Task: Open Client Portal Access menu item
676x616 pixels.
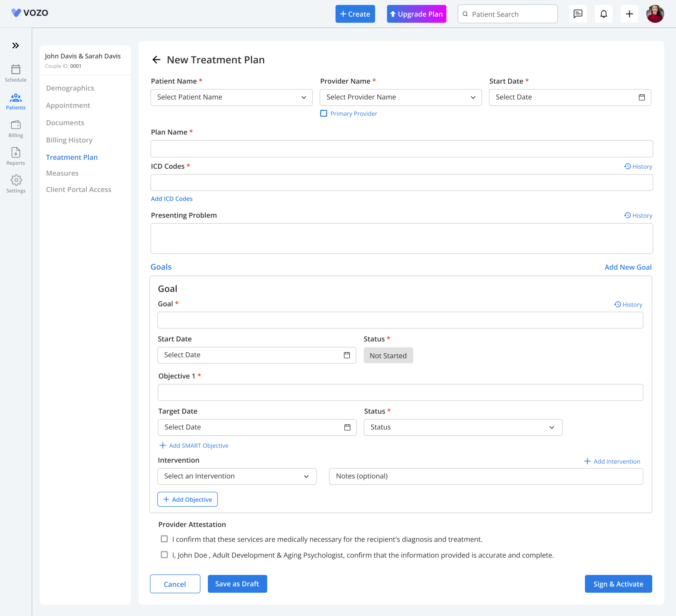Action: point(78,190)
